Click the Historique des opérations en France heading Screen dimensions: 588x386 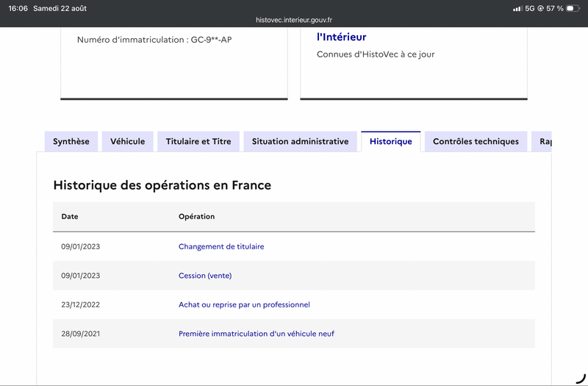162,185
